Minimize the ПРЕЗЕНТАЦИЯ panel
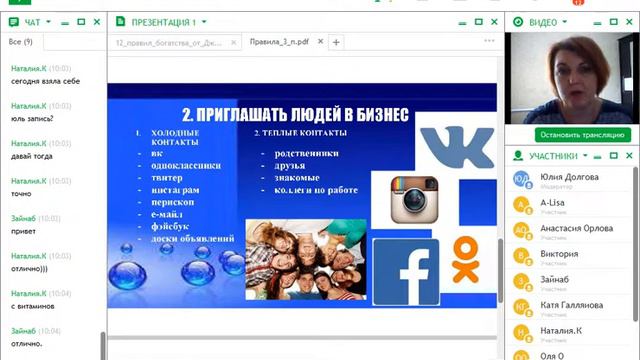 point(462,23)
